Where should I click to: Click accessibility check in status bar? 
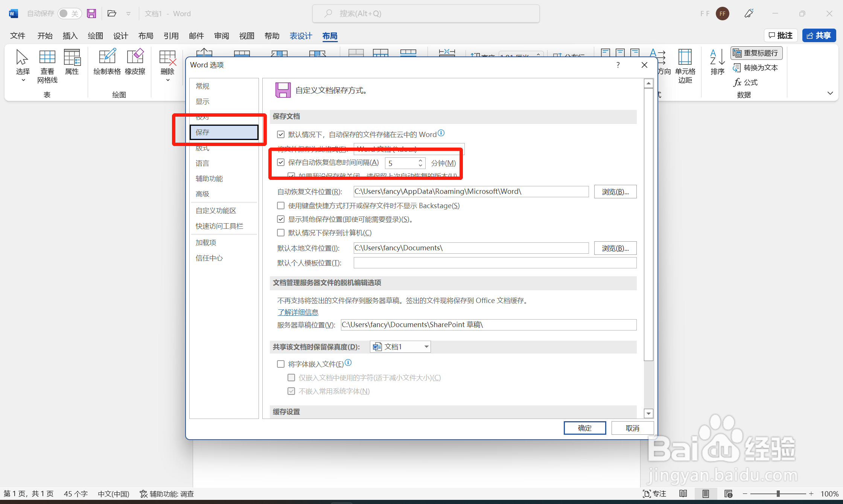167,494
